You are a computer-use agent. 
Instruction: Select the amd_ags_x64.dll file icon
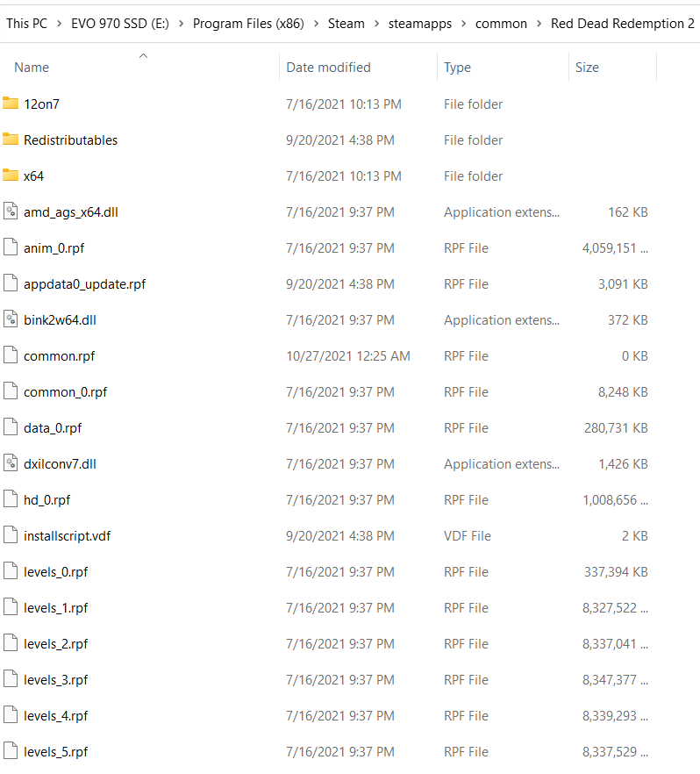[11, 211]
